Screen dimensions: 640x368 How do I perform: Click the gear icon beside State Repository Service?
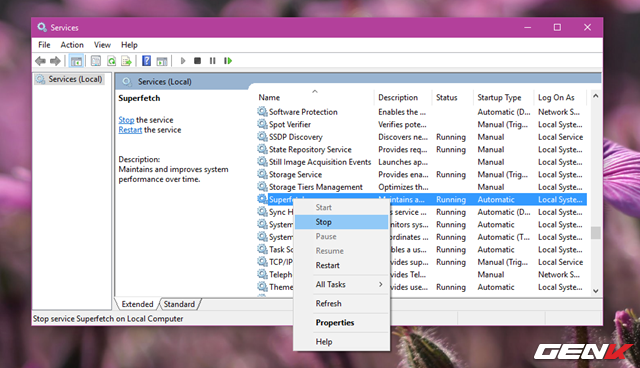click(x=262, y=149)
